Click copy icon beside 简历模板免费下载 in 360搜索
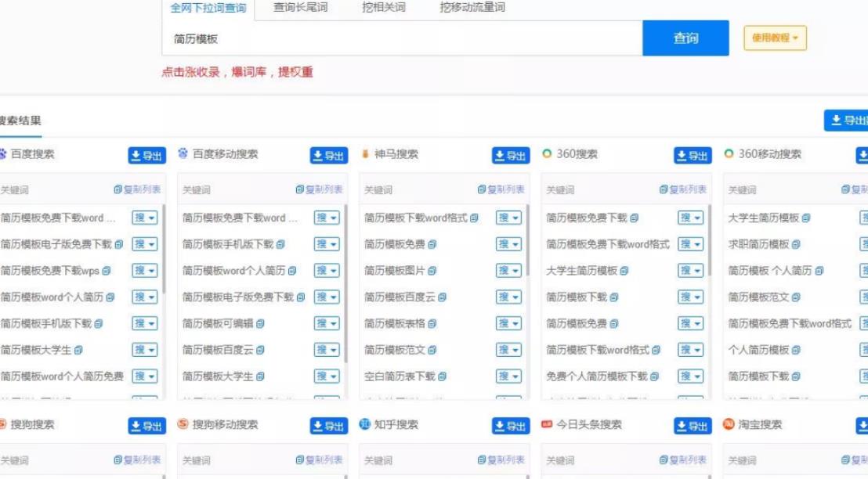868x479 pixels. point(634,218)
